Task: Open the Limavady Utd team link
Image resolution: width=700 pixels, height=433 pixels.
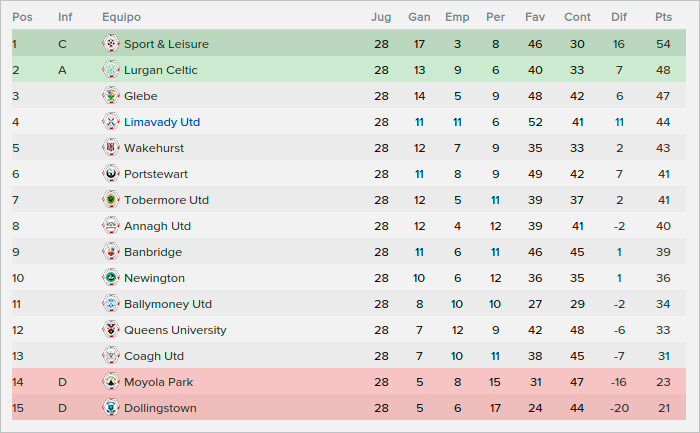Action: click(162, 122)
